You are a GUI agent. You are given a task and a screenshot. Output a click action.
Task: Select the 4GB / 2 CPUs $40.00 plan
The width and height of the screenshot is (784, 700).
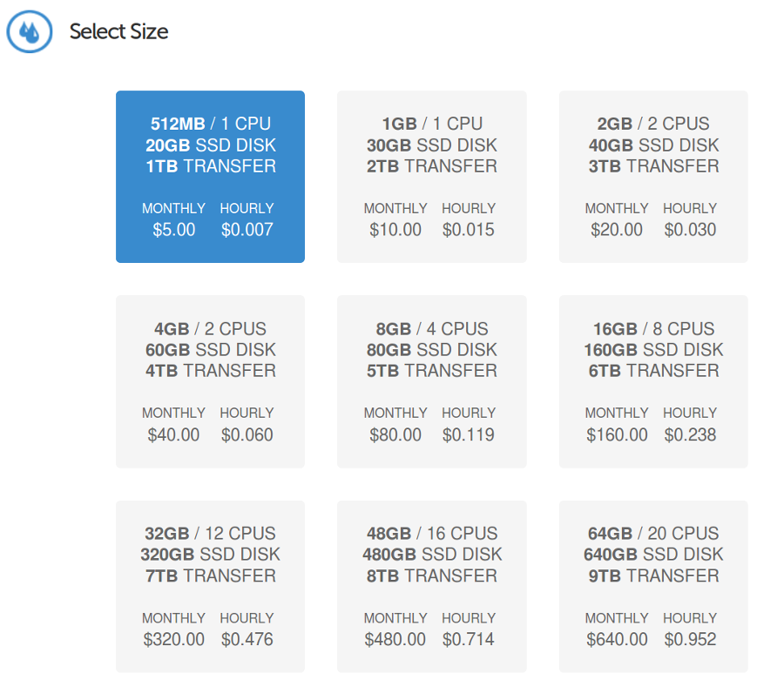210,381
